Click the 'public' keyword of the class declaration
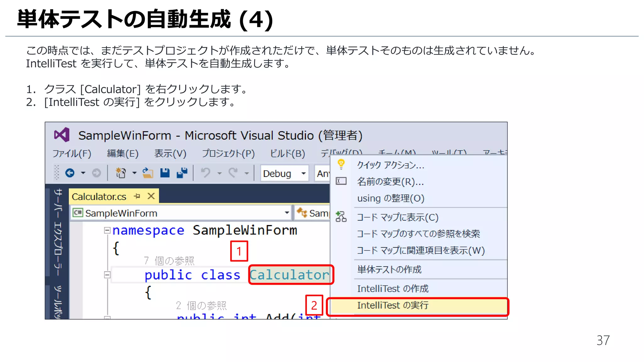Screen dimensions: 644x362 (x=168, y=275)
